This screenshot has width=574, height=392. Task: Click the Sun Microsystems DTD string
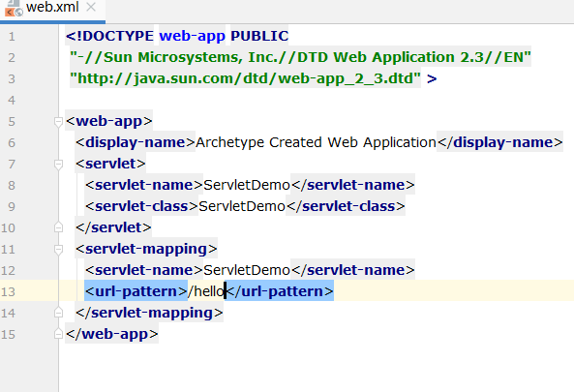coord(300,57)
